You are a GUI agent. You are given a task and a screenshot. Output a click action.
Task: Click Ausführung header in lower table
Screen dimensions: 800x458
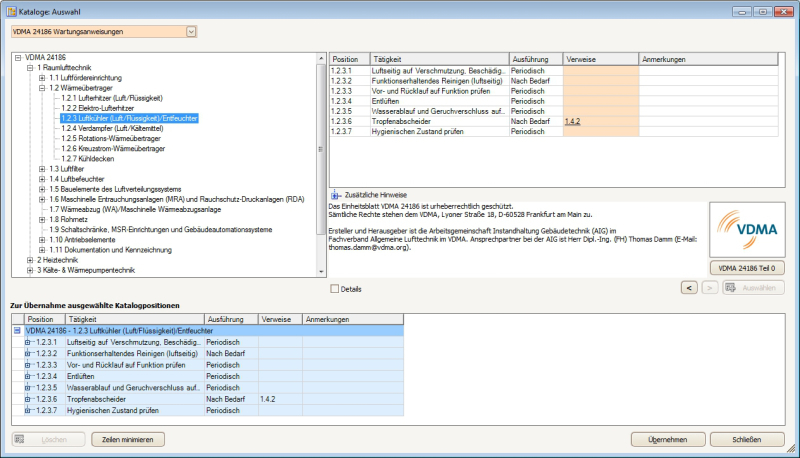point(231,319)
